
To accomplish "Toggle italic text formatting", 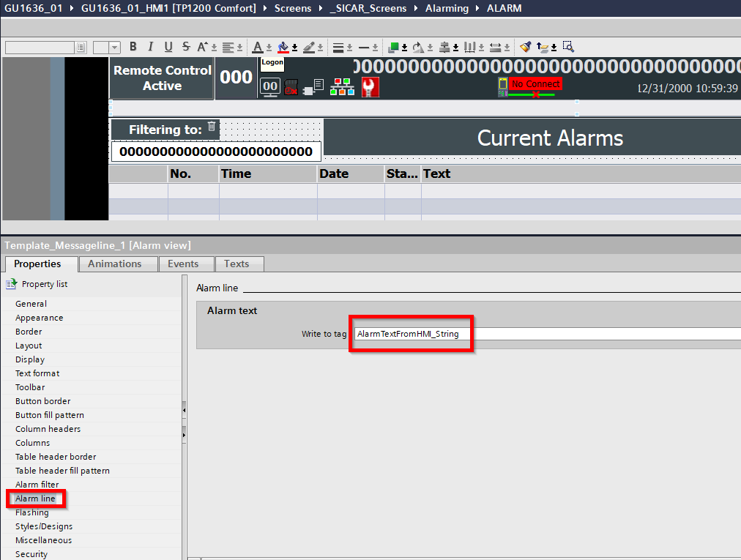I will [x=151, y=47].
